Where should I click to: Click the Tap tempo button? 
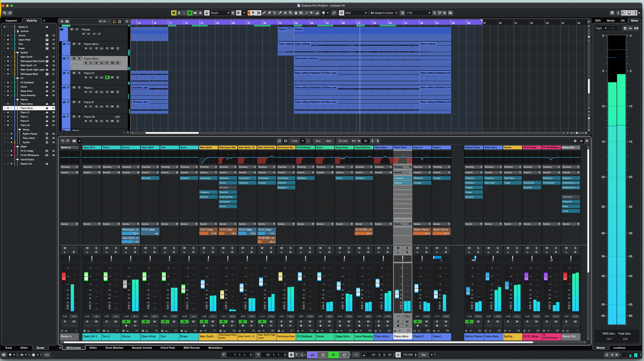(423, 355)
